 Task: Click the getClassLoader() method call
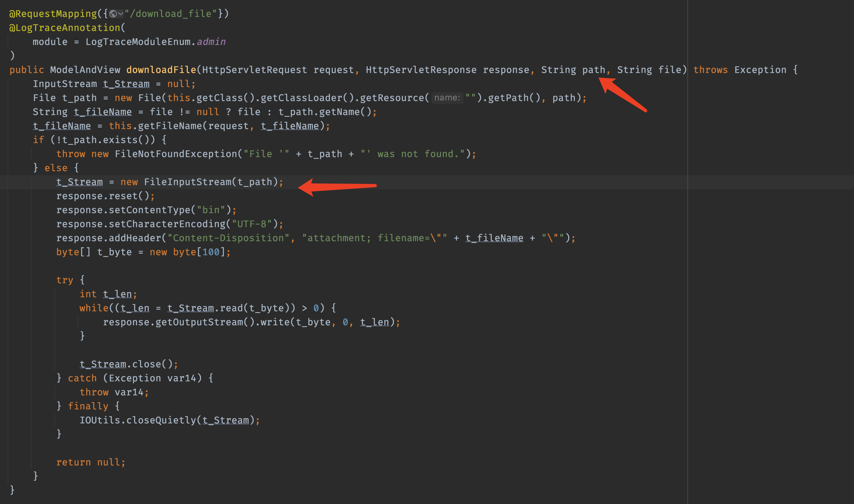(x=307, y=98)
